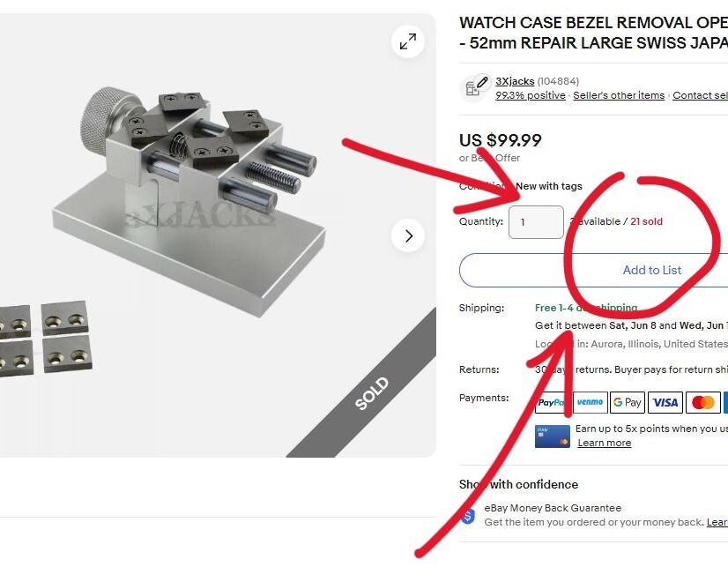Click the 3Xjacks seller avatar icon
The image size is (728, 582).
coord(474,87)
